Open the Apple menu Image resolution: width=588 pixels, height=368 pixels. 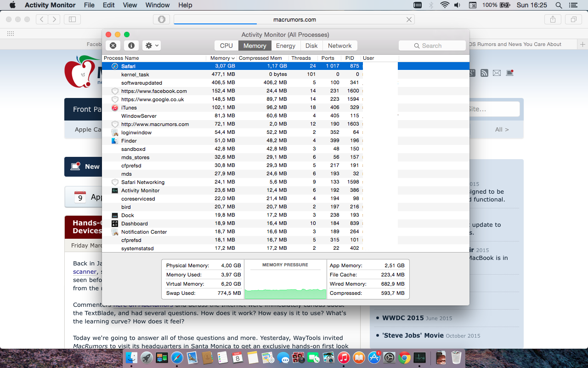(x=12, y=5)
